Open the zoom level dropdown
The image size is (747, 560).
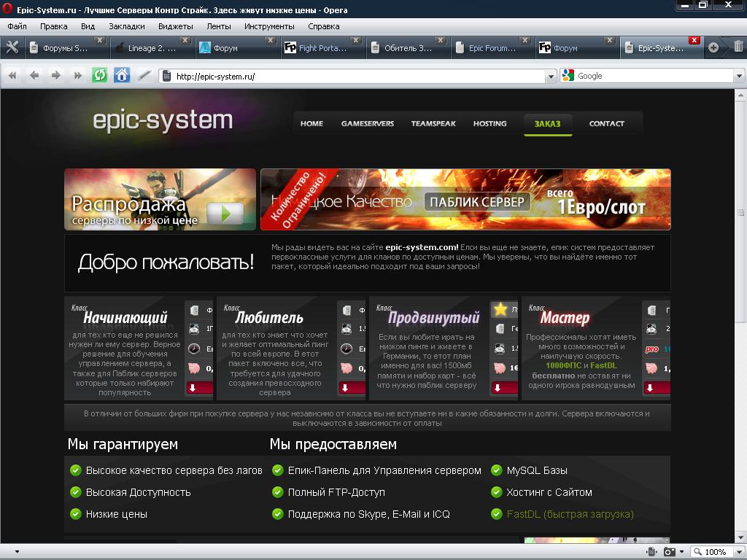coord(739,552)
